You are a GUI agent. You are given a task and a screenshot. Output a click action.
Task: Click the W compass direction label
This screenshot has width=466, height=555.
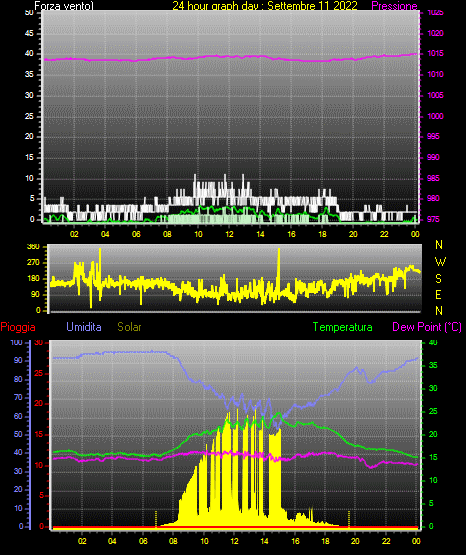[440, 262]
